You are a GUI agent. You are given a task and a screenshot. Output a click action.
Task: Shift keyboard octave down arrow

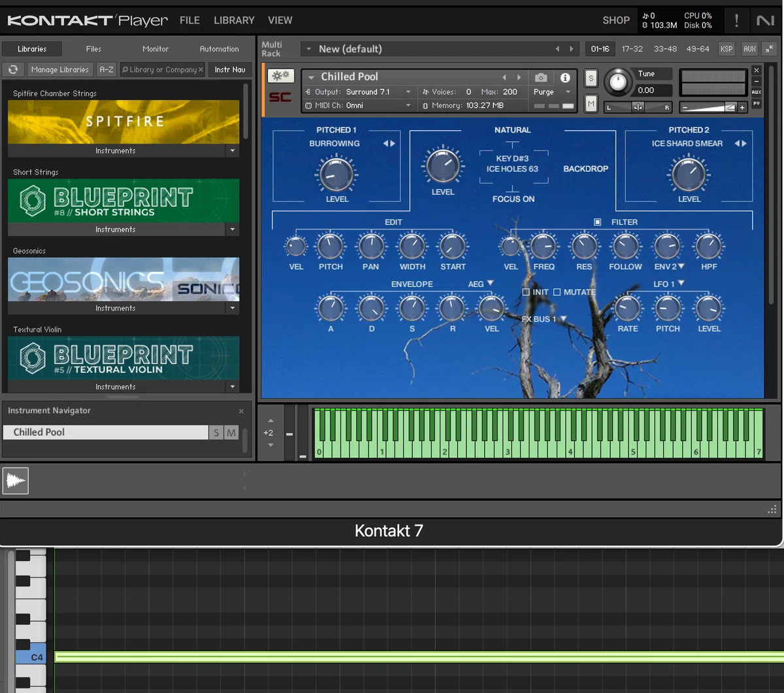[x=270, y=445]
